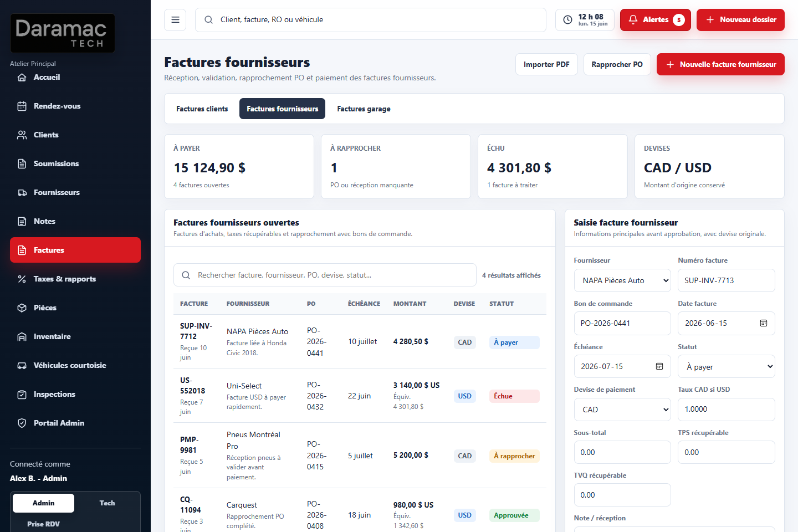Click the Taux CAD si USD field

[727, 409]
